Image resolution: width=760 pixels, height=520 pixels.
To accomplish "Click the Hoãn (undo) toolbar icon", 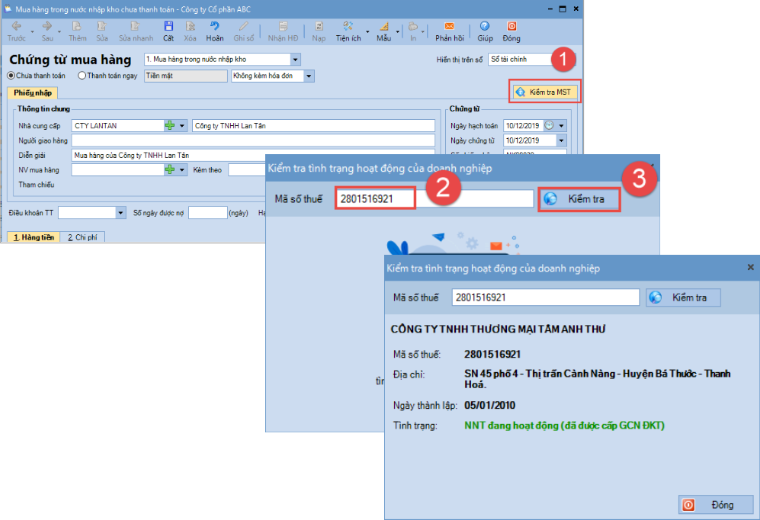I will [x=214, y=30].
